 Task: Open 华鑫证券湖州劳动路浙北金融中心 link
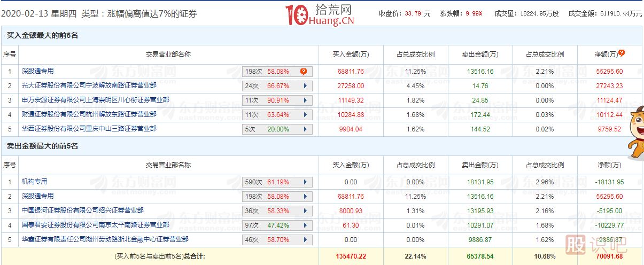(105, 240)
